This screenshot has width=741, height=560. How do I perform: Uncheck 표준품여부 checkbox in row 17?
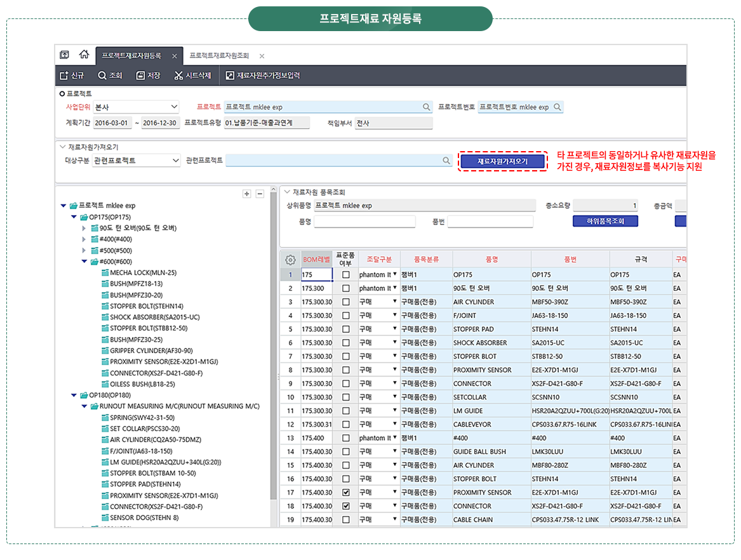point(346,493)
